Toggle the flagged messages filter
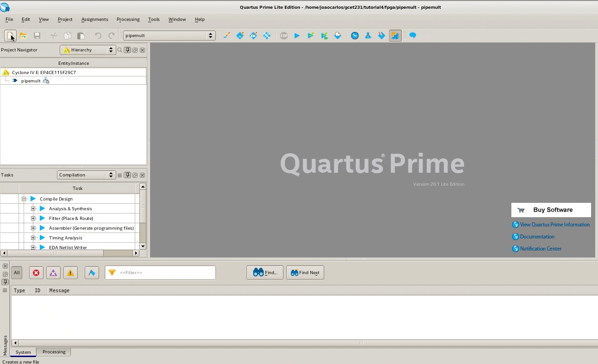The width and height of the screenshot is (598, 364). tap(92, 273)
